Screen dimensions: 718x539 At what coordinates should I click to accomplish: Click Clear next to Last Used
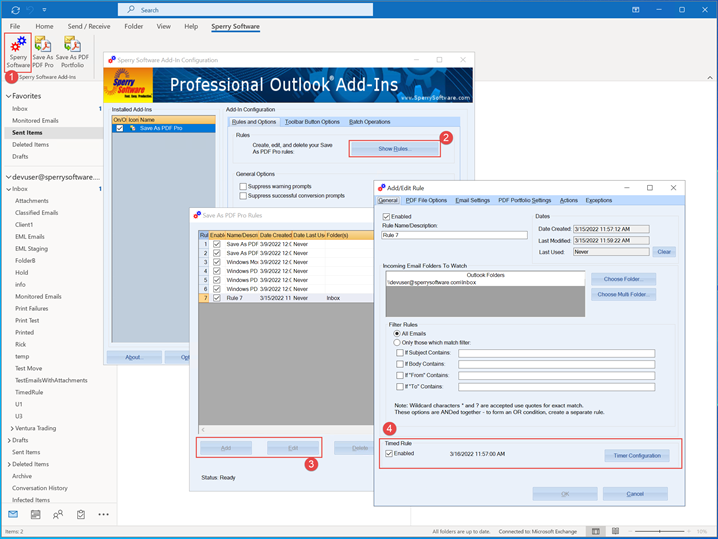[664, 252]
